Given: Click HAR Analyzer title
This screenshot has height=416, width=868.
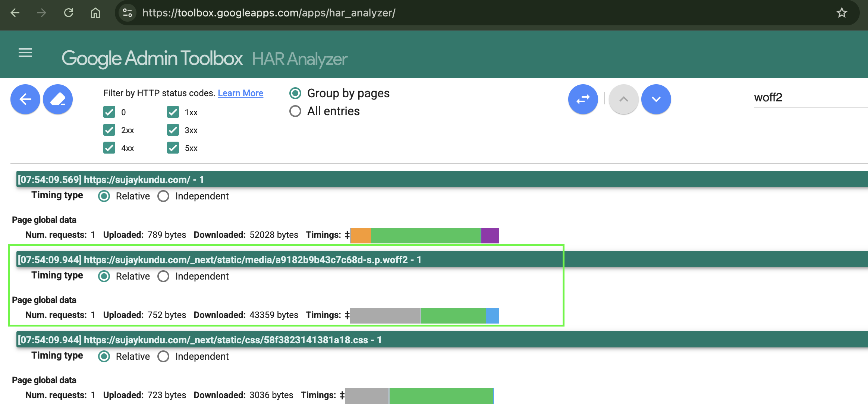Looking at the screenshot, I should 300,59.
